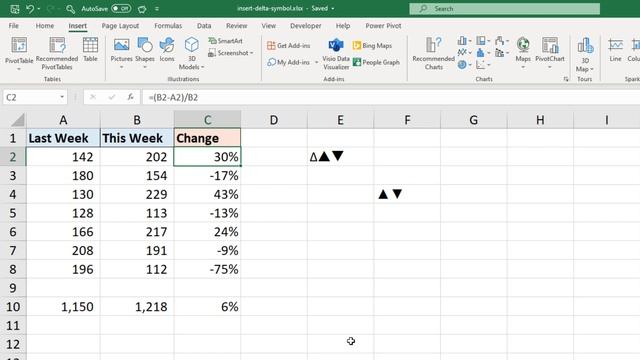Switch to the Data tab
This screenshot has height=360, width=640.
pos(204,26)
